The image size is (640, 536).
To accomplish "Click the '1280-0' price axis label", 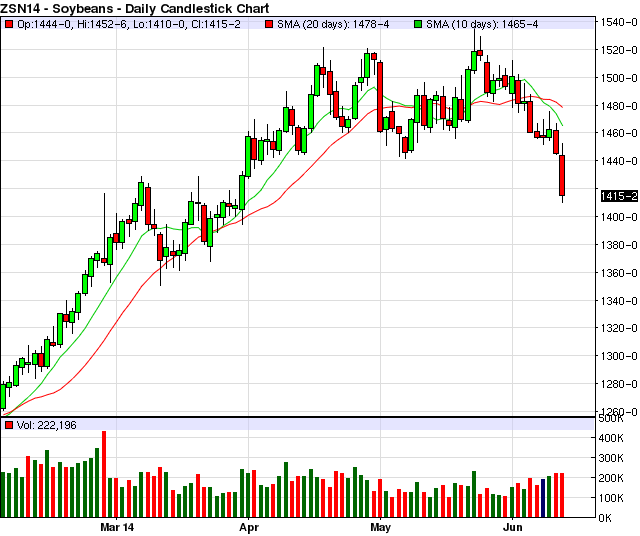I will [619, 384].
